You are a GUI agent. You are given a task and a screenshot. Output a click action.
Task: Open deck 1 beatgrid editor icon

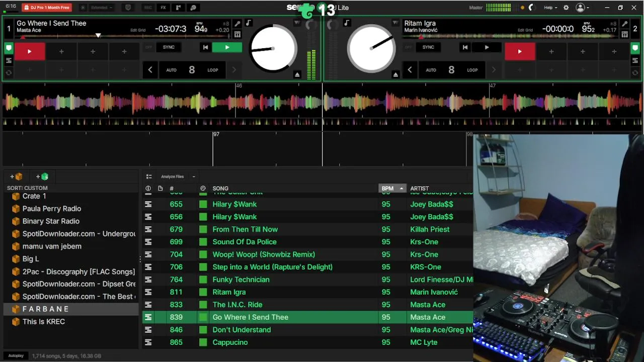tap(237, 34)
